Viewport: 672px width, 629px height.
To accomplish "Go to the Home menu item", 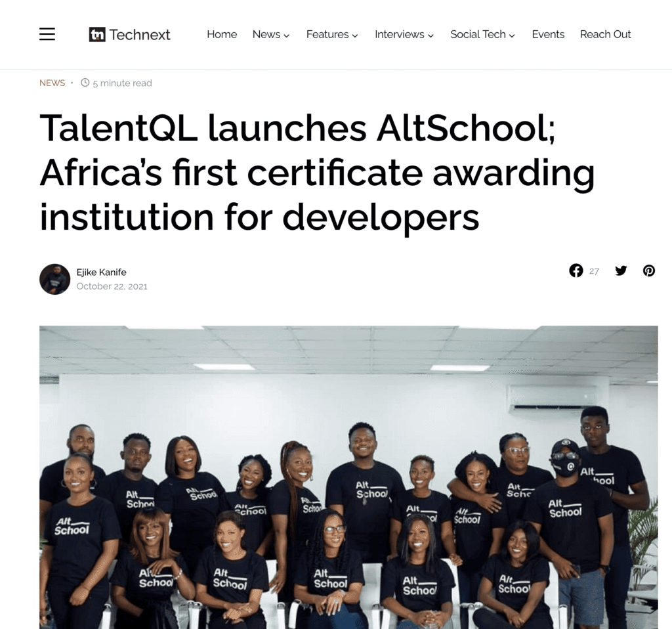I will (x=222, y=34).
